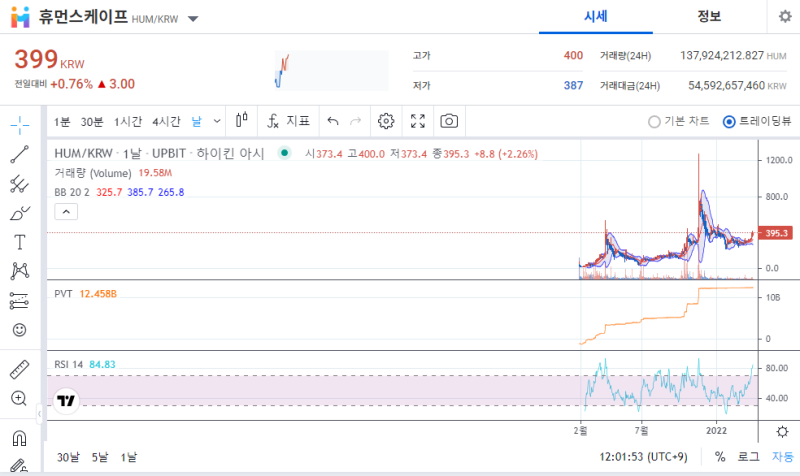The height and width of the screenshot is (476, 800).
Task: Switch to the 시세 tab
Action: click(x=596, y=16)
